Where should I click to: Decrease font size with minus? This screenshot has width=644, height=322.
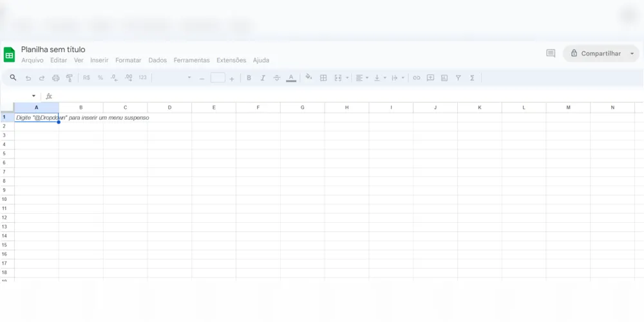(x=202, y=78)
